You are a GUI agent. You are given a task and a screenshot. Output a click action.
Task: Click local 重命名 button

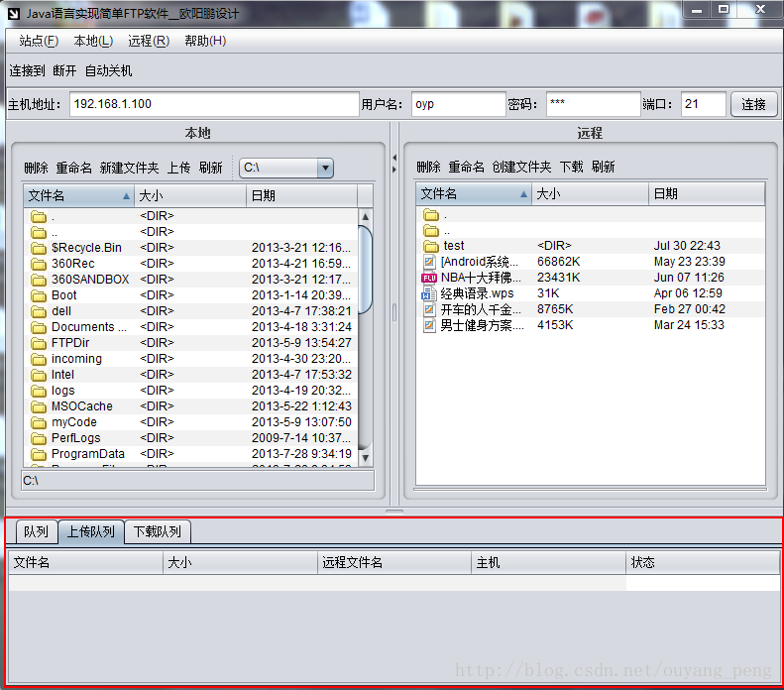coord(74,168)
